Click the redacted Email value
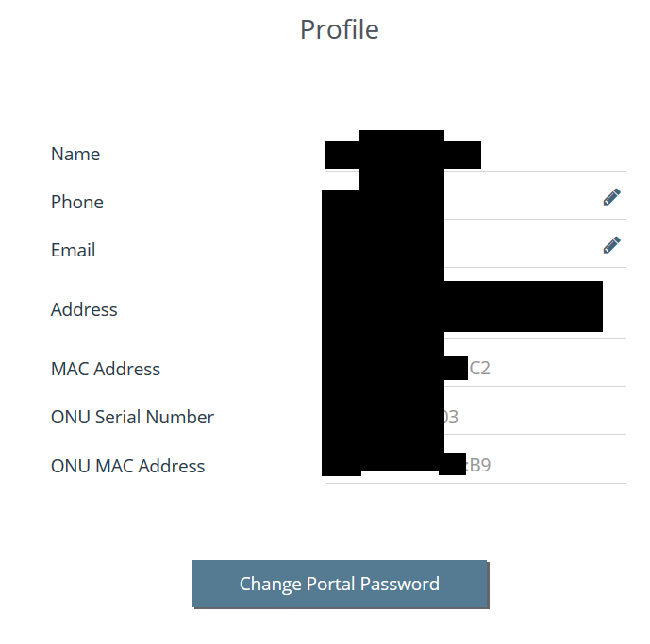This screenshot has height=644, width=650. click(x=382, y=250)
